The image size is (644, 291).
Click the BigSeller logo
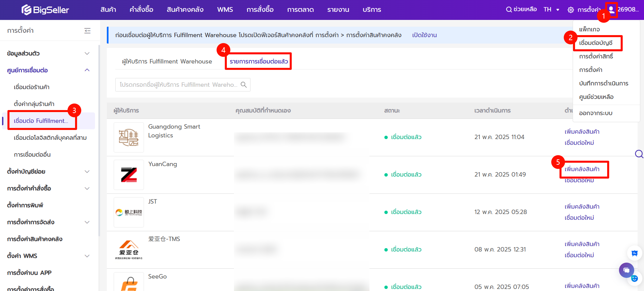point(45,10)
